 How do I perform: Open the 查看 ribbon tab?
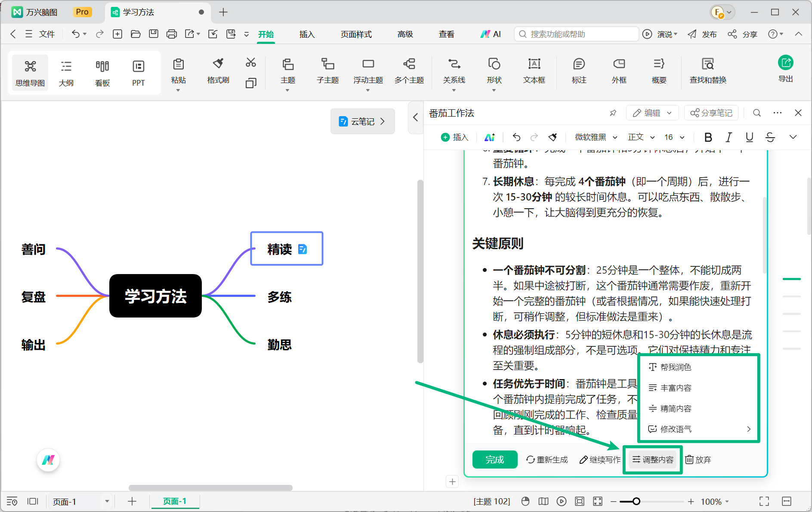(446, 34)
